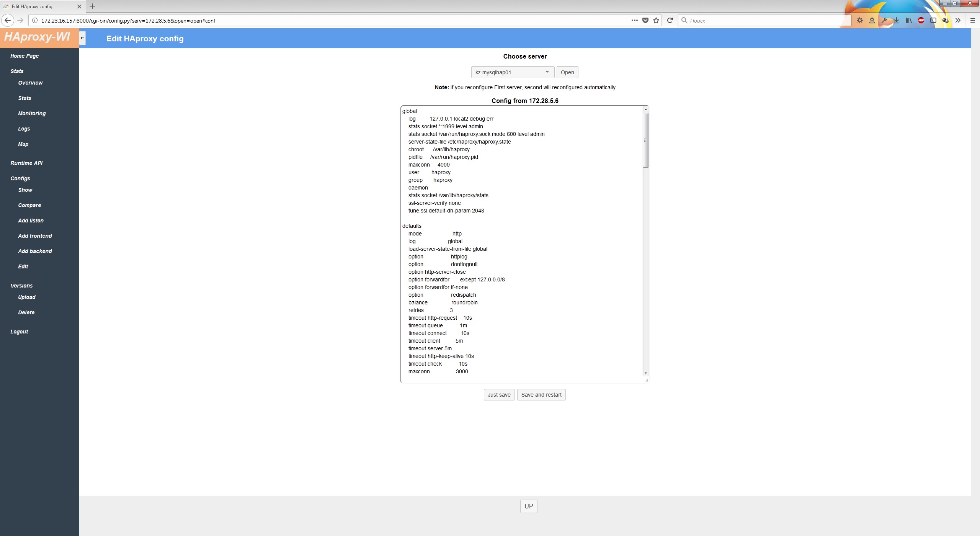Reload the page
This screenshot has width=980, height=536.
point(670,20)
